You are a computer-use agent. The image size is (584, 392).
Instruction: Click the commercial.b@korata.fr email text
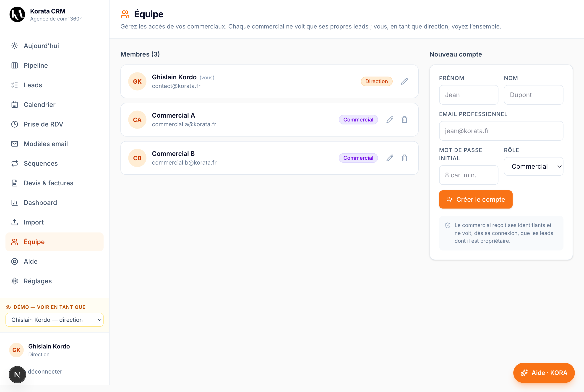point(184,162)
